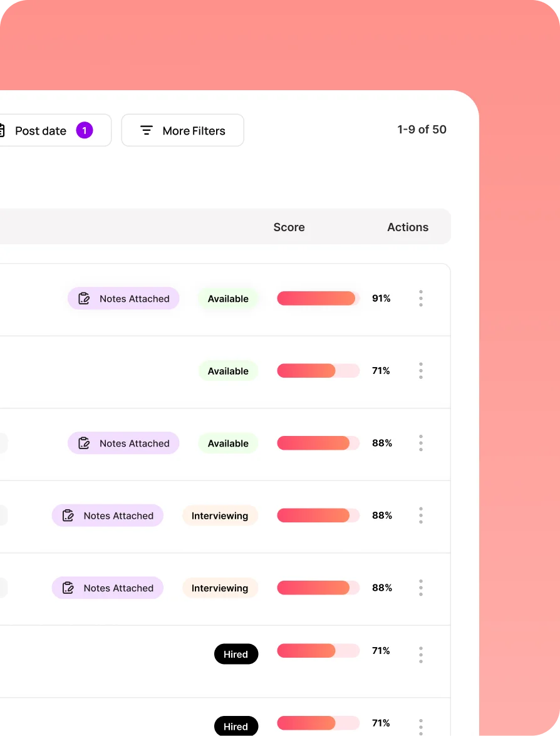Viewport: 560px width, 736px height.
Task: Expand the More Filters options
Action: (x=182, y=130)
